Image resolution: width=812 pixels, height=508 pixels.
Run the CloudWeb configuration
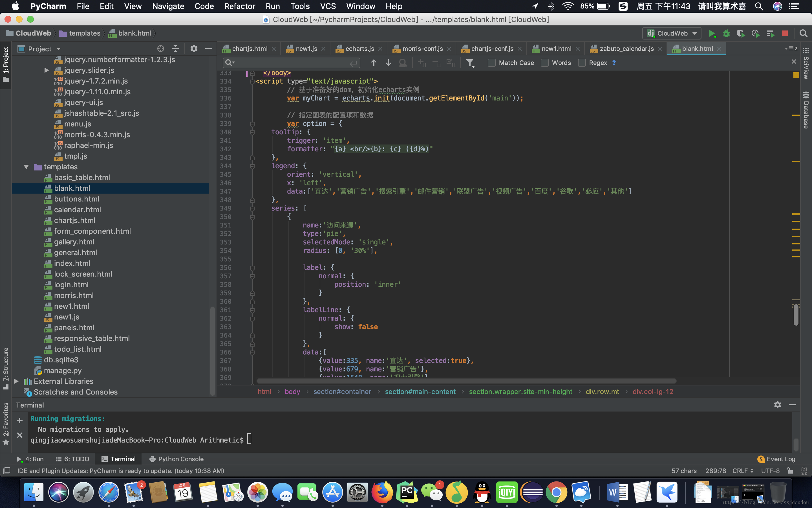(x=712, y=34)
